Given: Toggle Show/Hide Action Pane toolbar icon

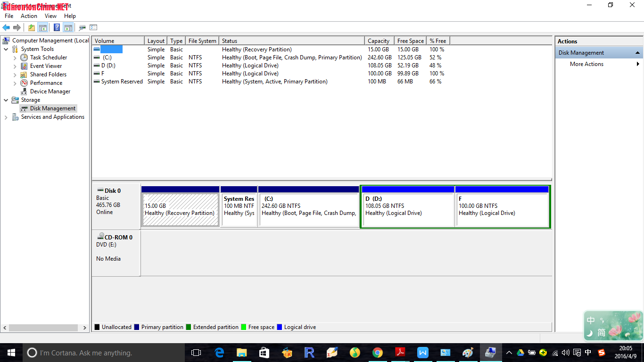Looking at the screenshot, I should [68, 28].
